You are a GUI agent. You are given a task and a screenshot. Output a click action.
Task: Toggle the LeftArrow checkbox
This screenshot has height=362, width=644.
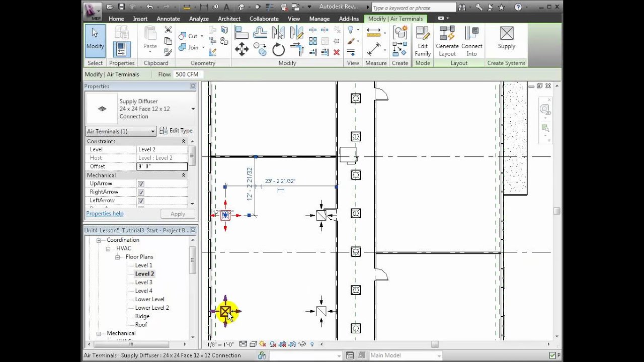pyautogui.click(x=141, y=201)
